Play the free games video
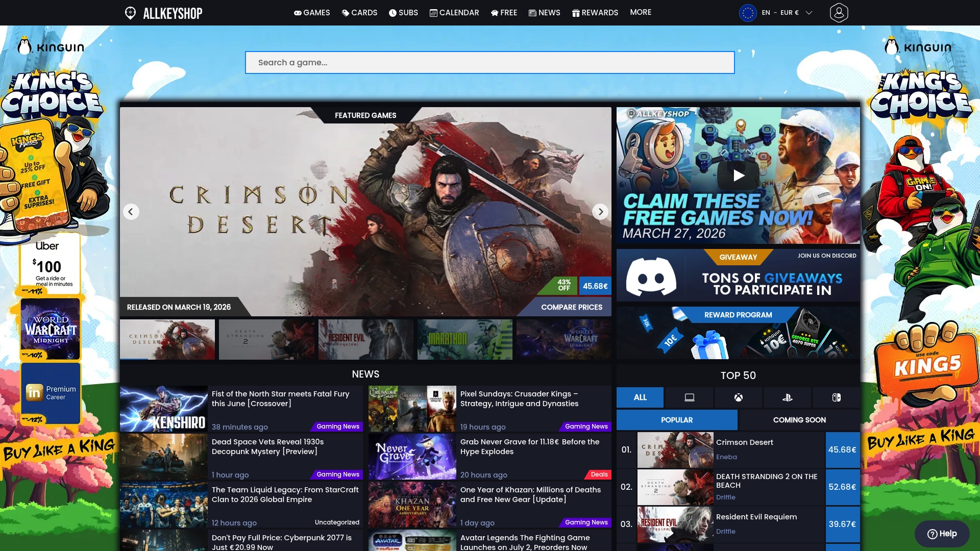This screenshot has height=551, width=980. [x=738, y=176]
